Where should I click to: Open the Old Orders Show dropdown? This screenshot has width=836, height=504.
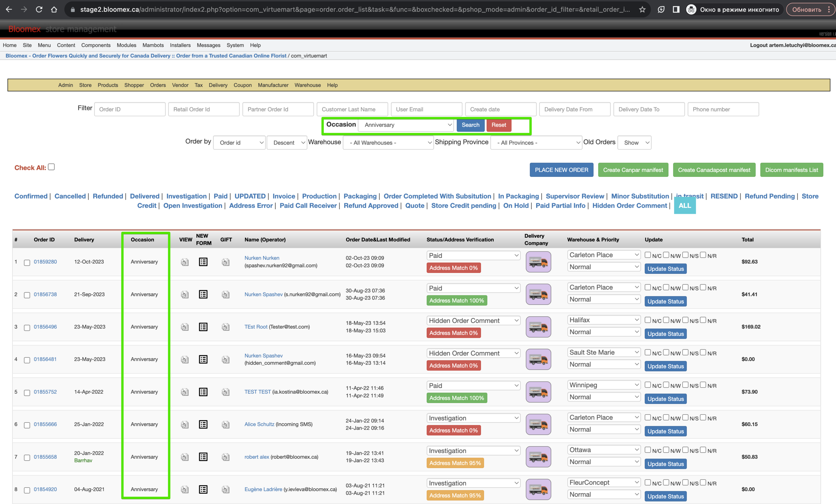click(x=634, y=142)
